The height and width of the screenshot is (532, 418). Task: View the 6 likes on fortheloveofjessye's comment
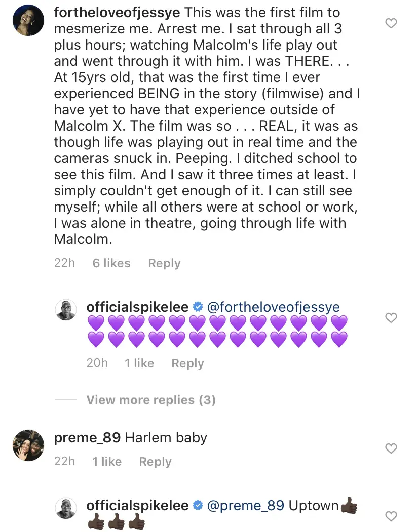point(111,263)
